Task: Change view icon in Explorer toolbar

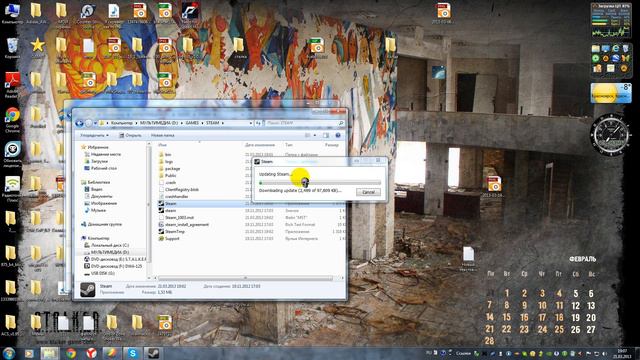Action: pyautogui.click(x=308, y=135)
